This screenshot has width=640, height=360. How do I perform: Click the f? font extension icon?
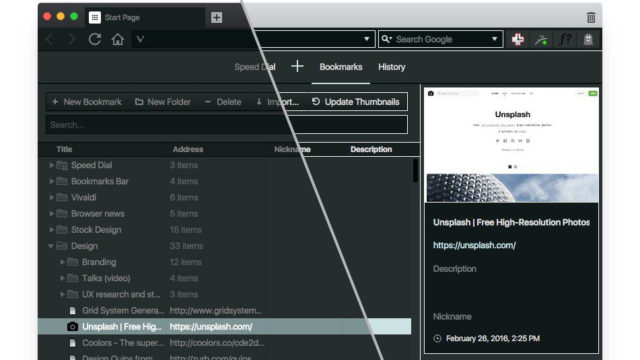click(x=565, y=39)
